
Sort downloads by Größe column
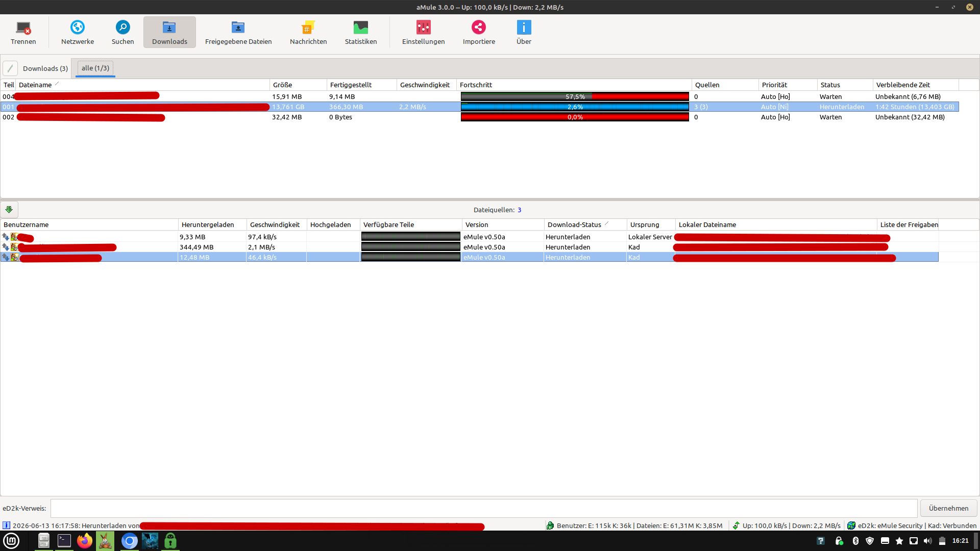(298, 85)
